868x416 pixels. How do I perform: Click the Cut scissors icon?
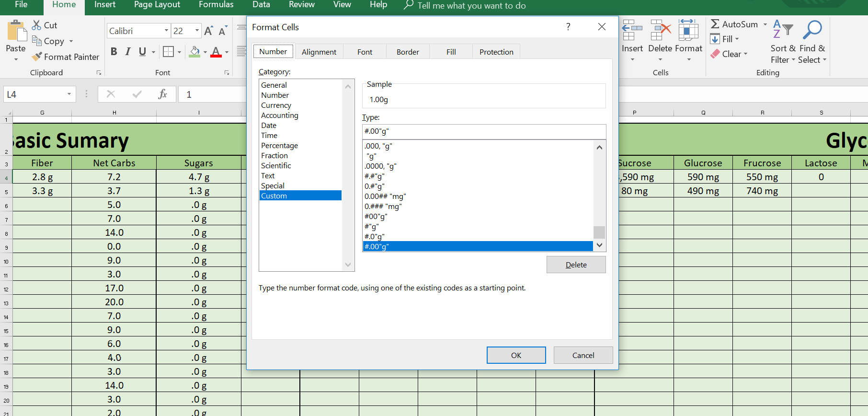(36, 25)
